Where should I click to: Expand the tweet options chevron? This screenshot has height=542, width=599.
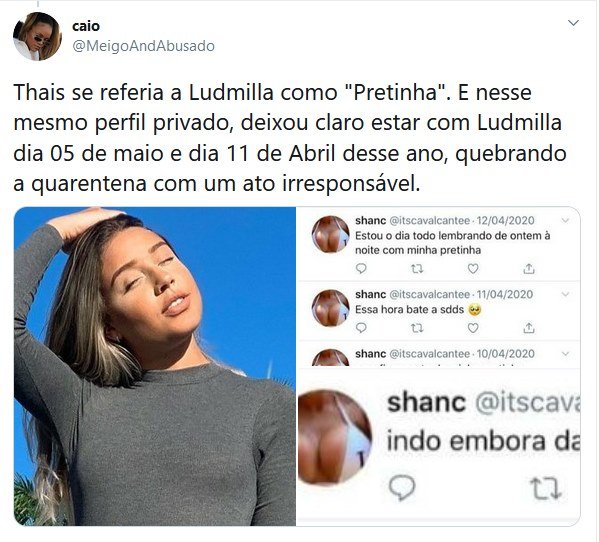tap(573, 23)
